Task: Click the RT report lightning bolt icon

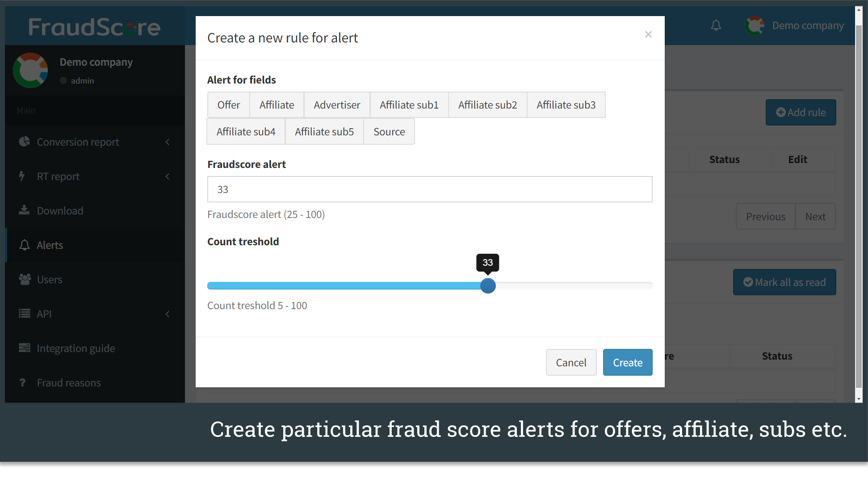Action: (x=22, y=176)
